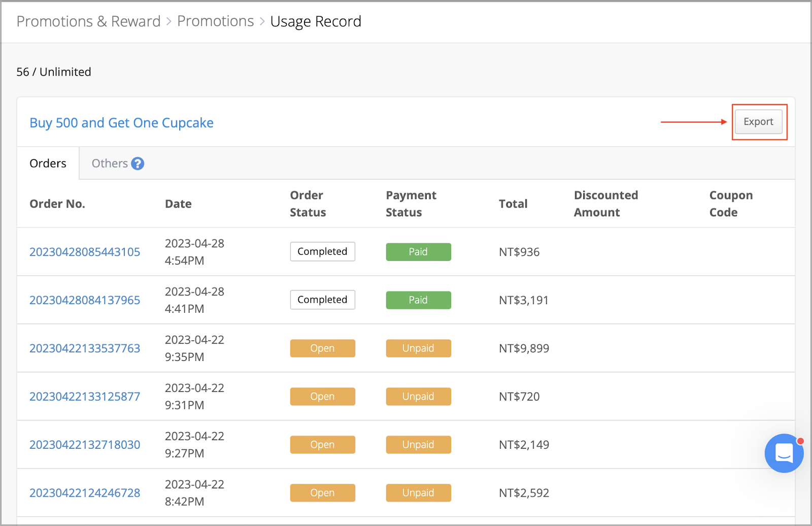The image size is (812, 526).
Task: Click date 2023-04-22 9:31PM
Action: [x=194, y=397]
